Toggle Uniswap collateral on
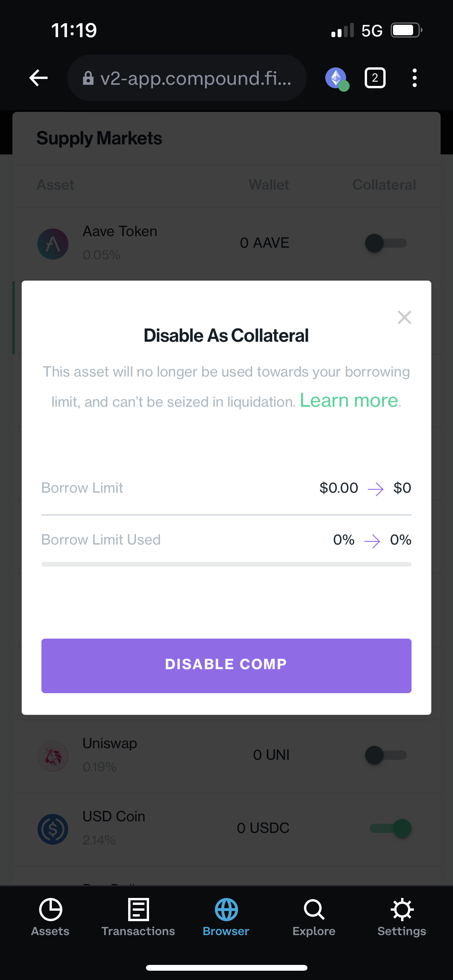This screenshot has width=453, height=980. [x=386, y=755]
